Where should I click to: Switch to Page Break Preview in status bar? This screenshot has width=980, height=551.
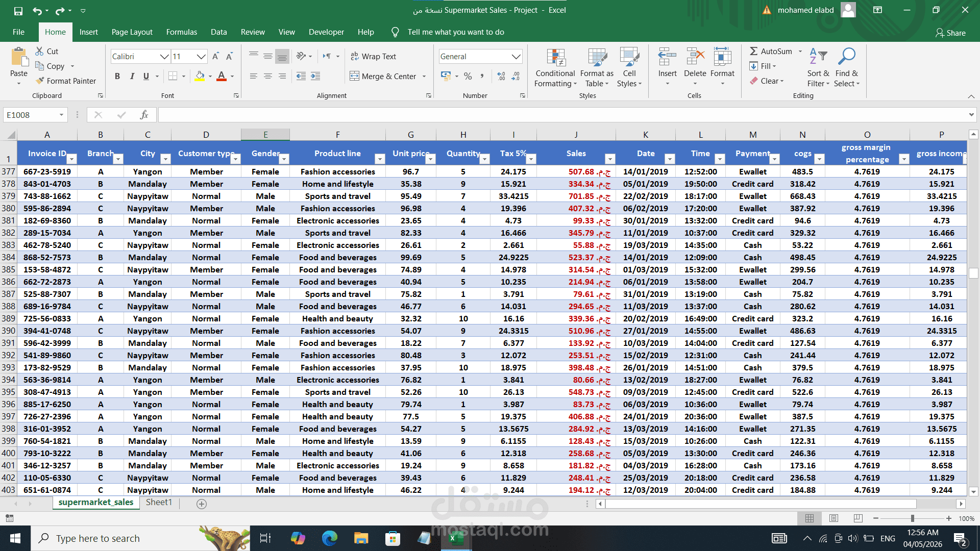(x=858, y=518)
